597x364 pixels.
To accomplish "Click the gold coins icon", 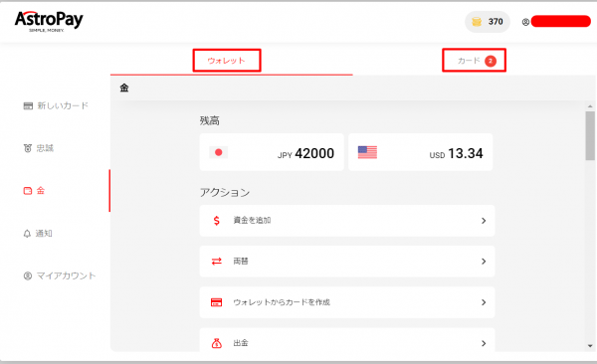I will [x=477, y=22].
